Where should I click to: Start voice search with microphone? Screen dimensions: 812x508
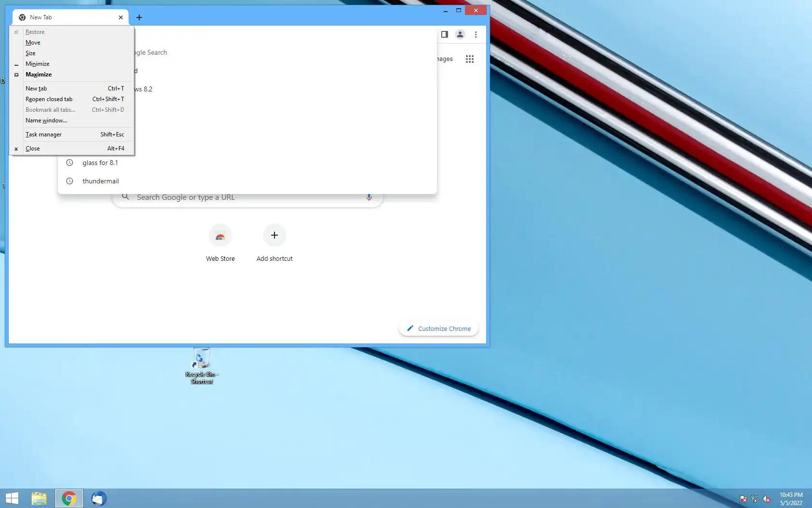pos(369,197)
